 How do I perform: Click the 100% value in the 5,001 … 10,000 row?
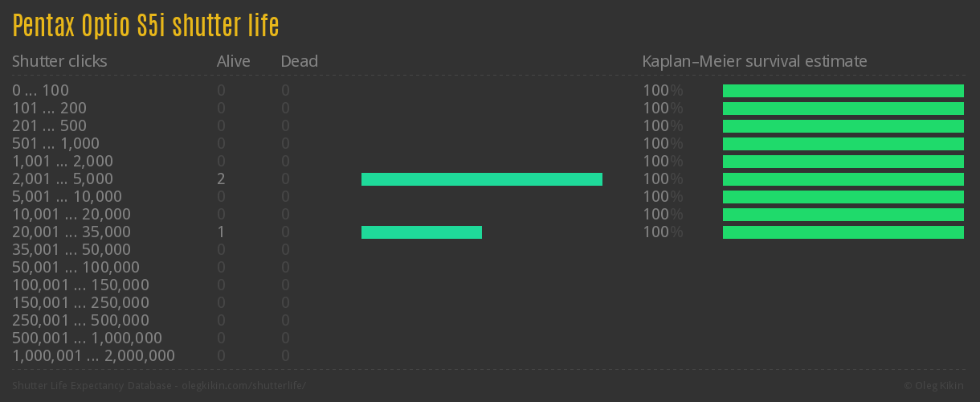[662, 197]
